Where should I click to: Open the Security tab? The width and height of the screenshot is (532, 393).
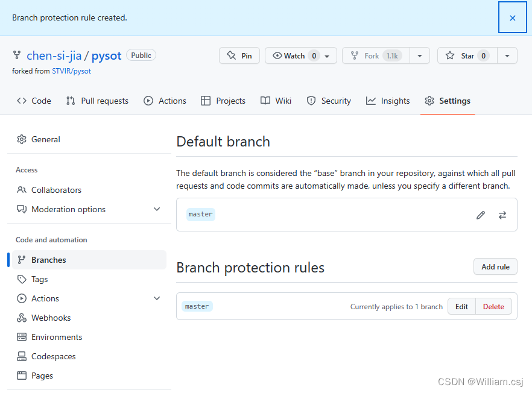coord(329,101)
